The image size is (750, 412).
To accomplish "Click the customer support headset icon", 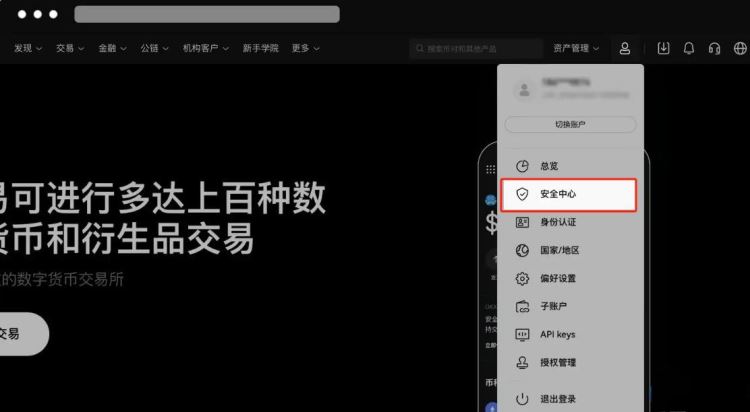I will pos(714,48).
